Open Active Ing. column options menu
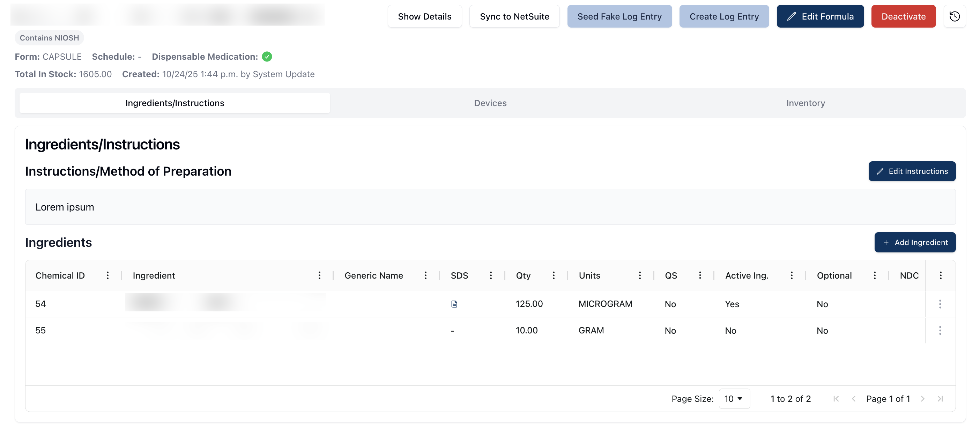Viewport: 980px width, 435px height. [791, 275]
